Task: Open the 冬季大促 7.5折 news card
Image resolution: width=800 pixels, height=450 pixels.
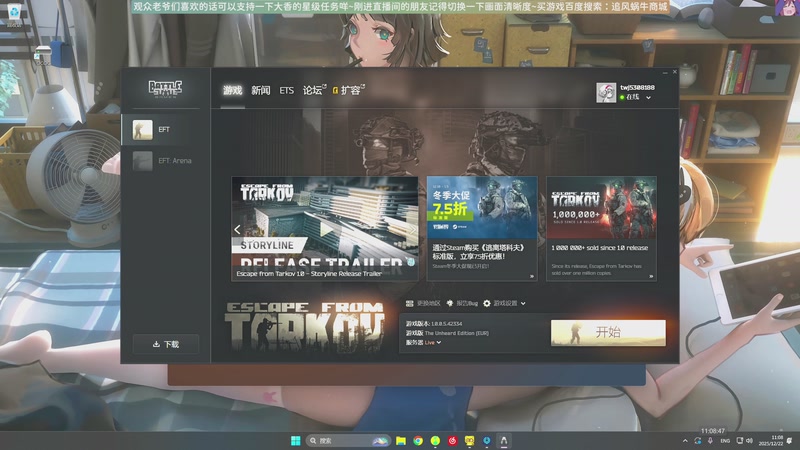Action: [482, 228]
